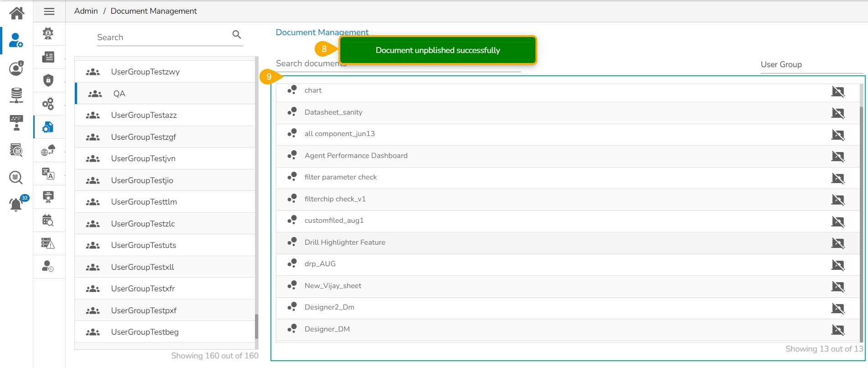
Task: Unpublish the filter parameter check document
Action: point(838,178)
